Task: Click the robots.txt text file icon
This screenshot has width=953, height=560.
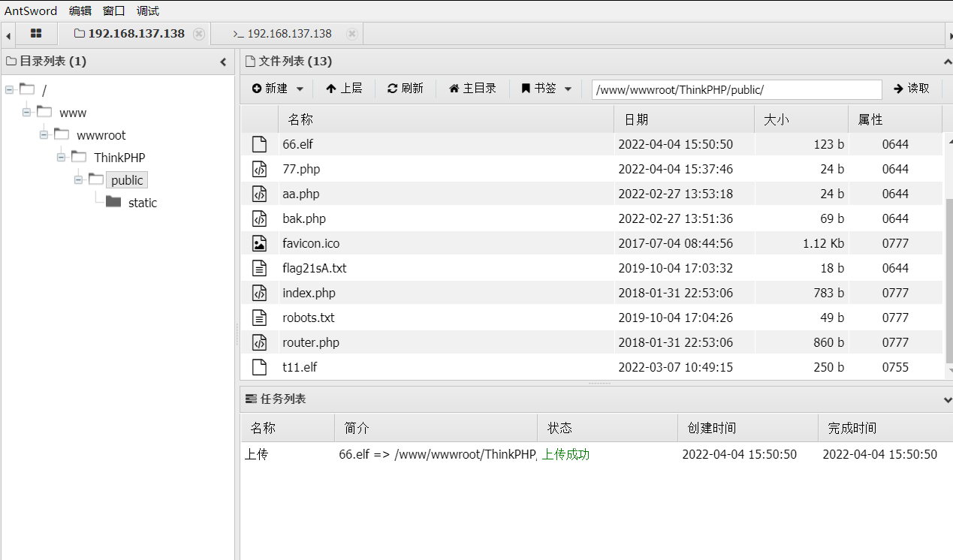Action: point(259,318)
